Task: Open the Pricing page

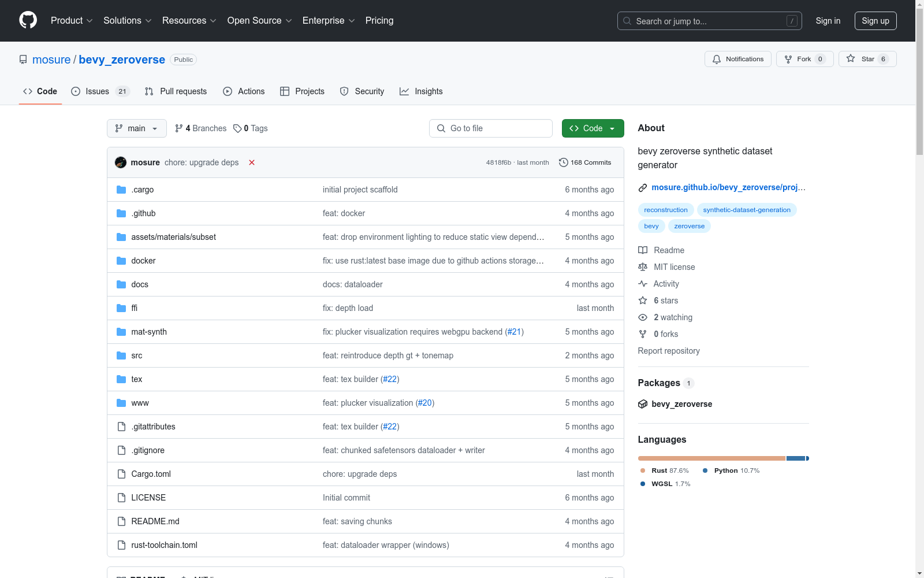Action: point(379,21)
